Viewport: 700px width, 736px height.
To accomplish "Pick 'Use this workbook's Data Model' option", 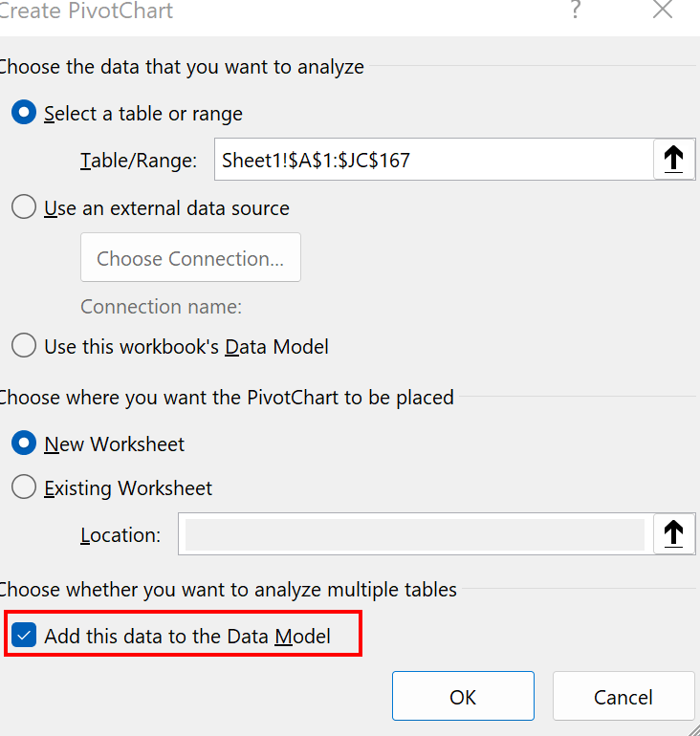I will [24, 346].
